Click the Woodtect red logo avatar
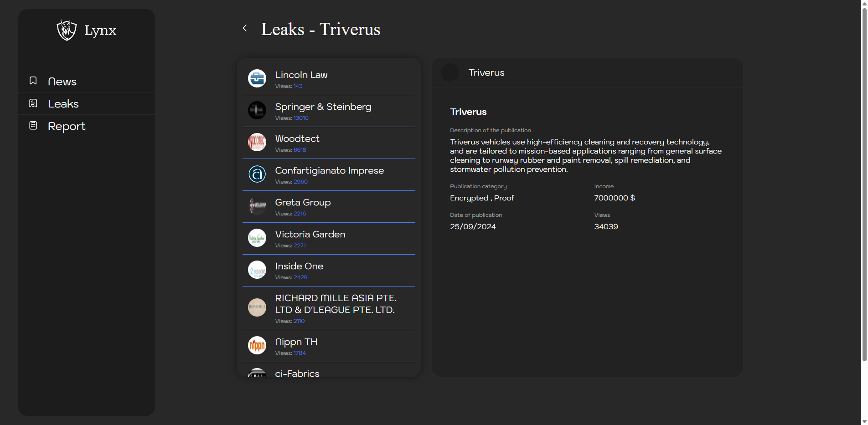This screenshot has height=425, width=868. (x=257, y=142)
